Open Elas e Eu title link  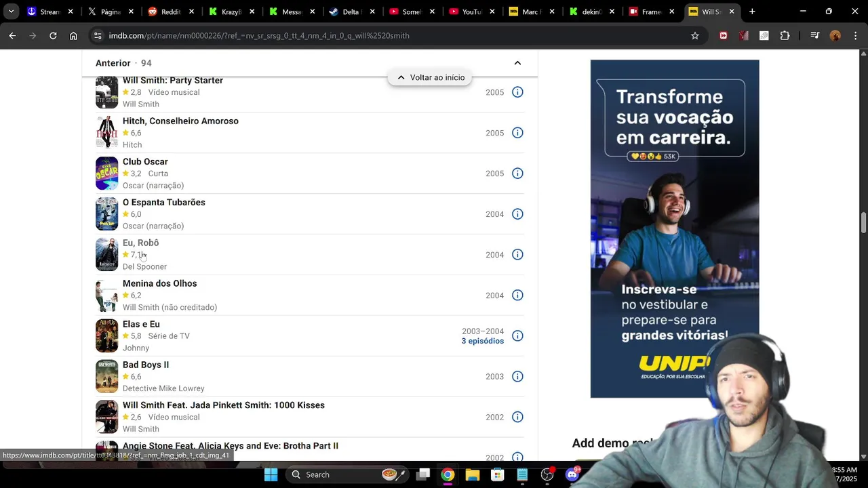141,324
